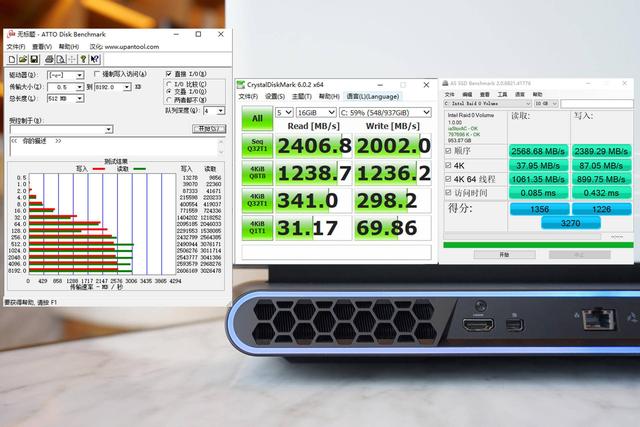Click the description box scrollbar in ATTO
Viewport: 640px width, 427px height.
pyautogui.click(x=221, y=147)
